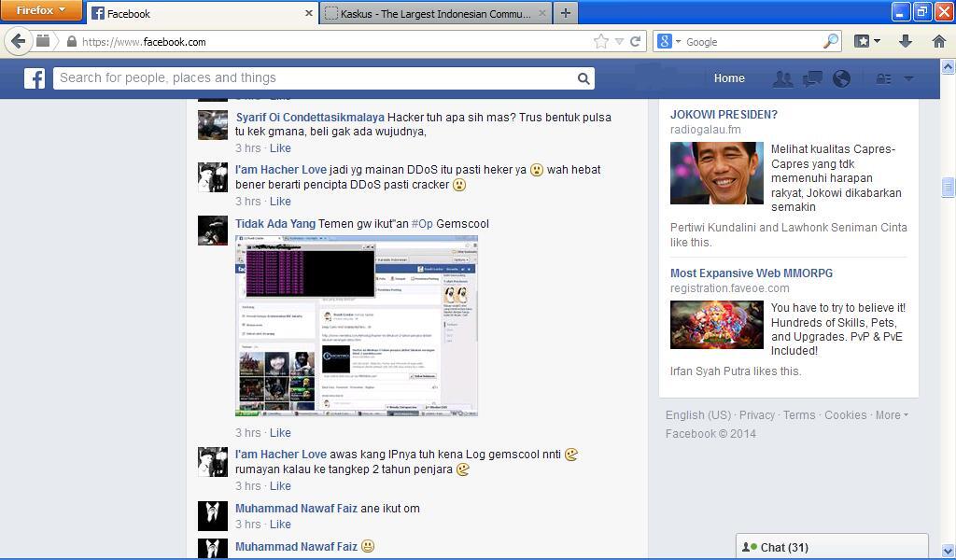The height and width of the screenshot is (560, 956).
Task: Bookmark this page with the star icon
Action: [601, 41]
